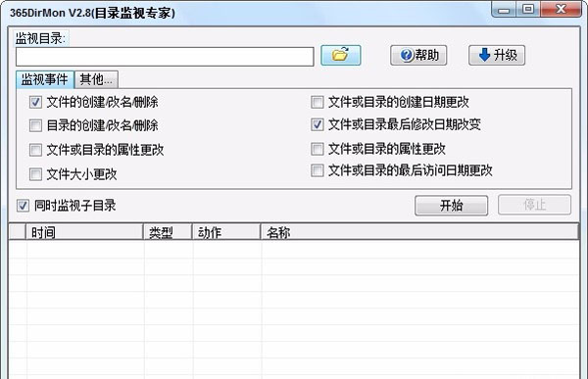Uncheck 文件或目录最后修改日期改变 checkbox

[x=318, y=124]
